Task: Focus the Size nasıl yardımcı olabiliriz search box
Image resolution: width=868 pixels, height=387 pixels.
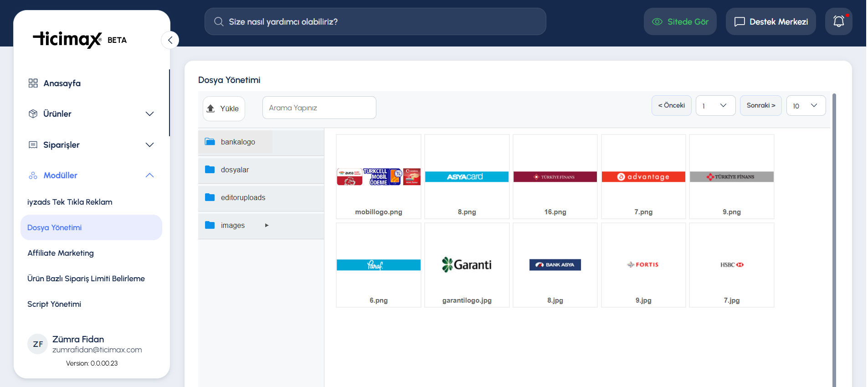Action: [375, 21]
